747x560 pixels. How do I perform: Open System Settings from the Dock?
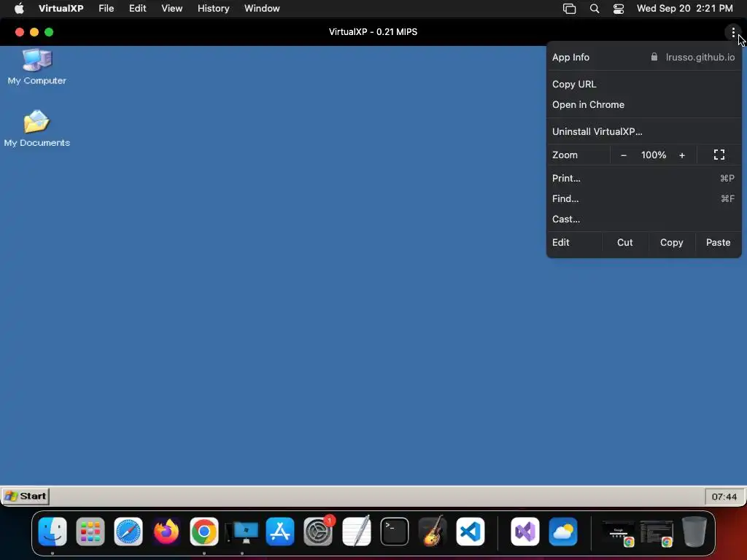point(318,532)
